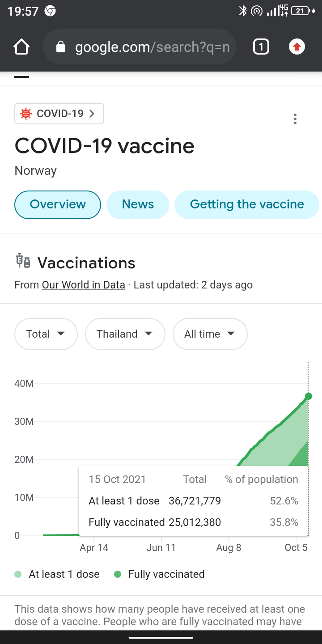Switch to the News tab
The image size is (322, 644).
click(138, 204)
